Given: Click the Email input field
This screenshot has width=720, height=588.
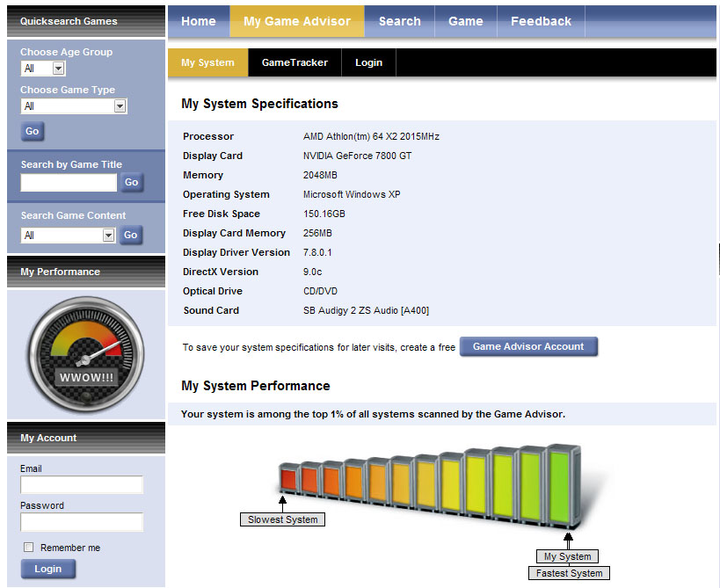Looking at the screenshot, I should pyautogui.click(x=81, y=484).
